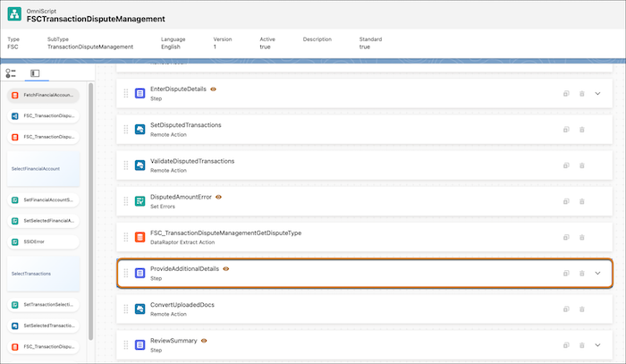This screenshot has height=364, width=626.
Task: Click the EnterDisputeDetails drag handle
Action: point(126,93)
